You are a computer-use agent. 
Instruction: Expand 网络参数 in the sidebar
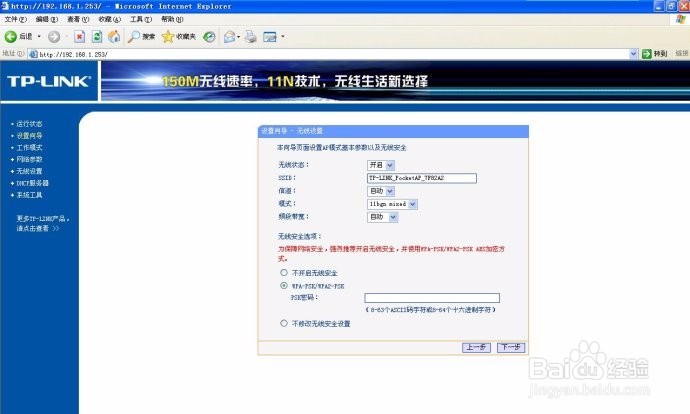point(29,159)
